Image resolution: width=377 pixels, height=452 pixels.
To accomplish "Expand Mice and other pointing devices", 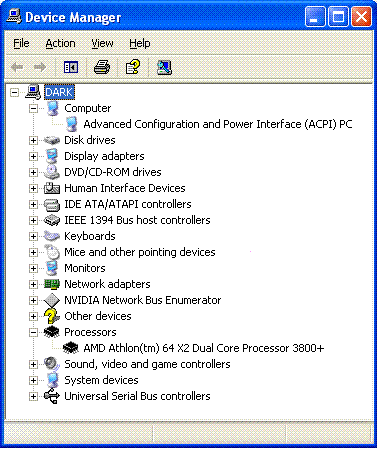I will [33, 252].
